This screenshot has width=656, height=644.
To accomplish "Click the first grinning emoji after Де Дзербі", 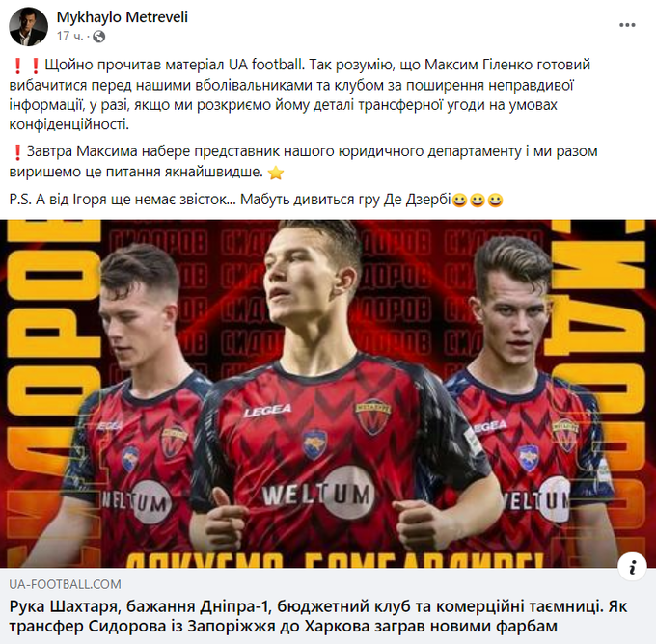I will pos(459,201).
